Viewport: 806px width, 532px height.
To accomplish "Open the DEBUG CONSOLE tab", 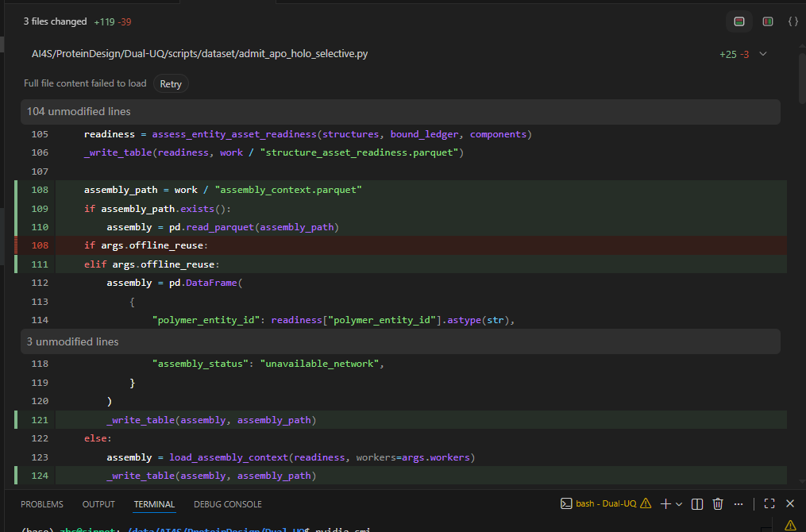I will 228,504.
